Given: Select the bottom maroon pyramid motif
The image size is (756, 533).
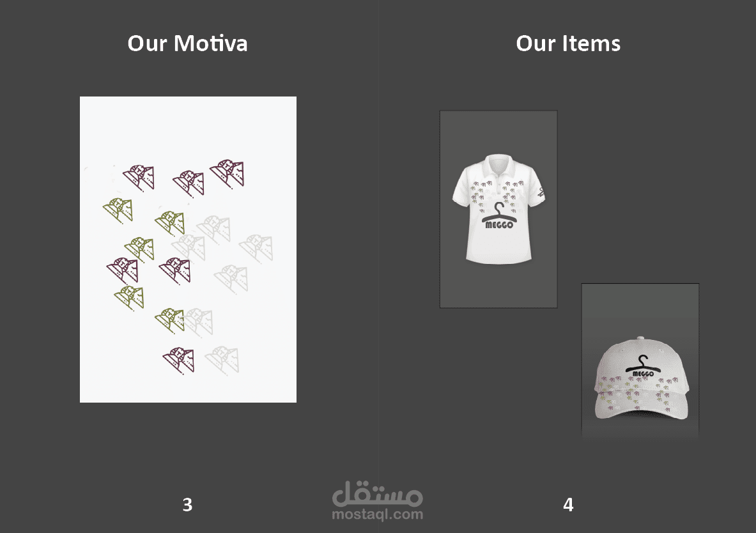Looking at the screenshot, I should [x=179, y=360].
